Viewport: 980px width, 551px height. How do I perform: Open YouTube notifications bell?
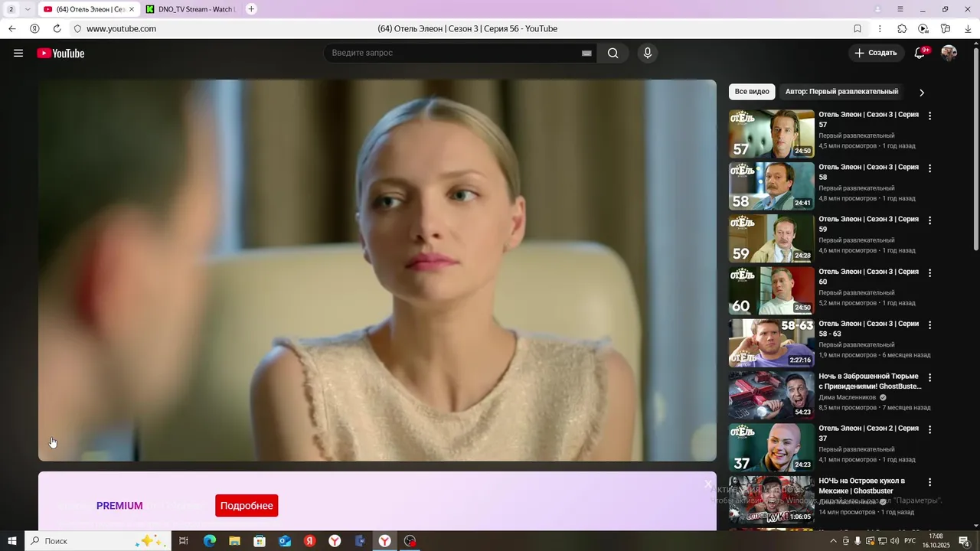click(920, 53)
